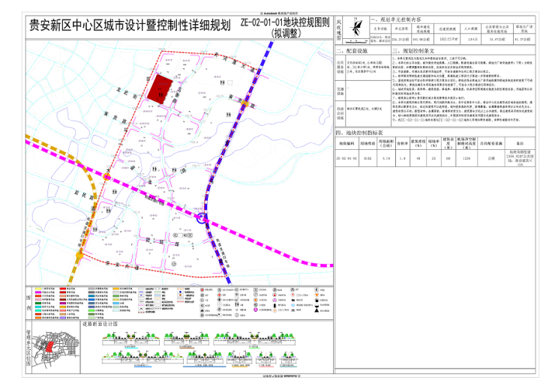Image resolution: width=555 pixels, height=392 pixels.
Task: Click the magenta circle symbol in legend
Action: pos(255,310)
